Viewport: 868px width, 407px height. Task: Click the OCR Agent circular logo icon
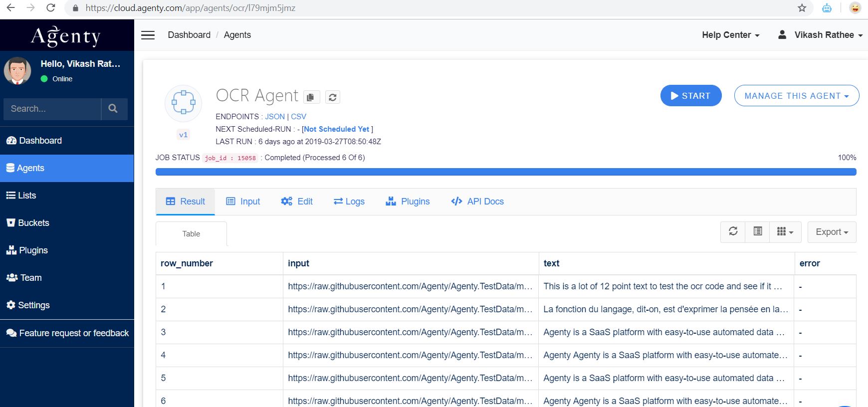(183, 103)
